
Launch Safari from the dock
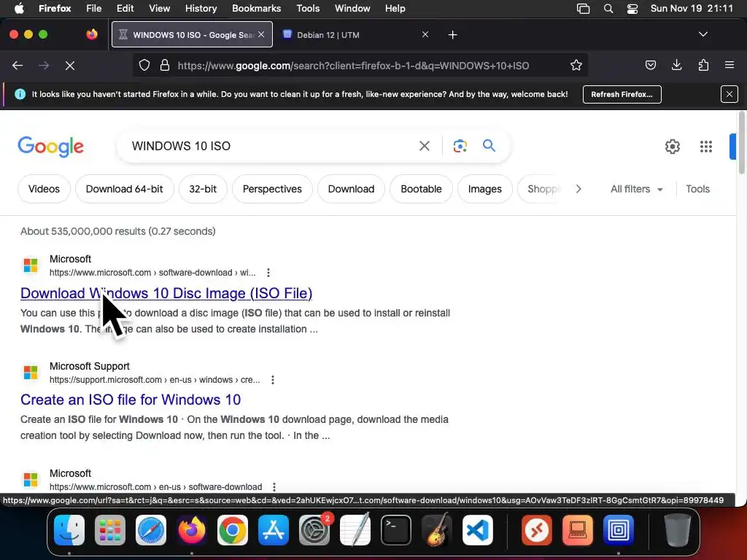[x=151, y=530]
